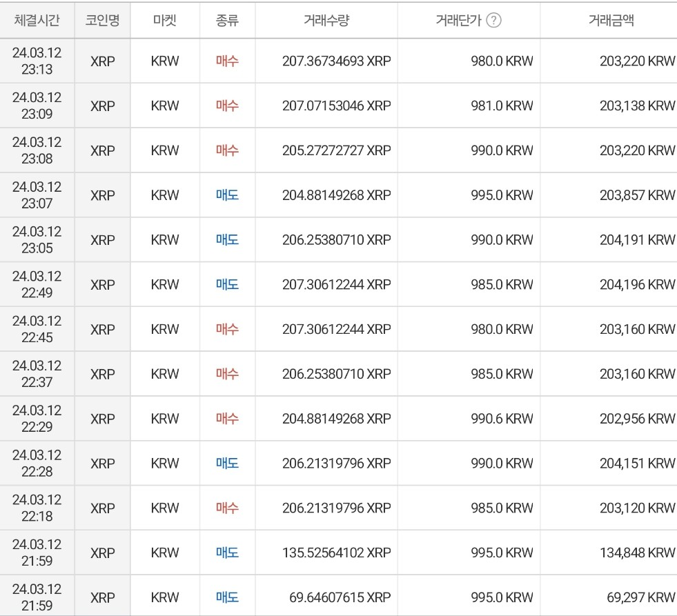Select amount 203,857 KRW
Screen dimensions: 677x616
[637, 195]
